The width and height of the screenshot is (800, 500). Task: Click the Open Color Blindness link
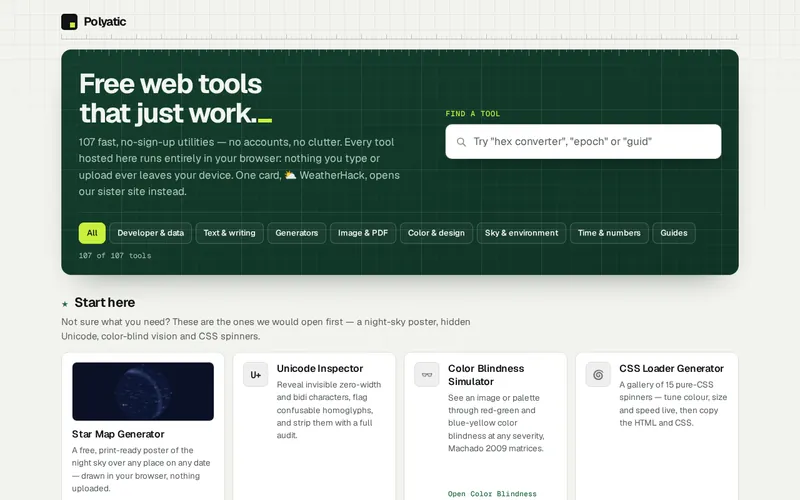click(x=492, y=494)
